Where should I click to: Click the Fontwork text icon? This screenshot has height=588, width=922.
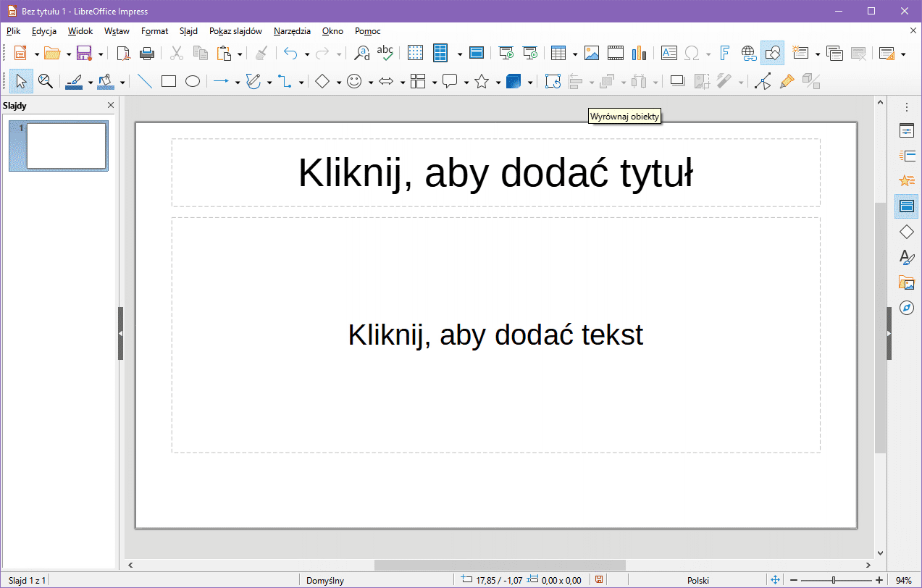724,53
